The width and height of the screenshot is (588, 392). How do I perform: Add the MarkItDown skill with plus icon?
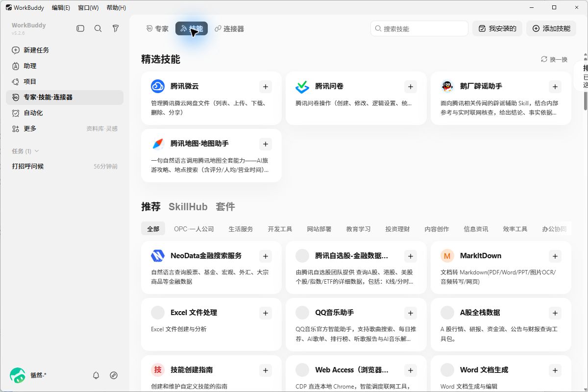click(555, 256)
